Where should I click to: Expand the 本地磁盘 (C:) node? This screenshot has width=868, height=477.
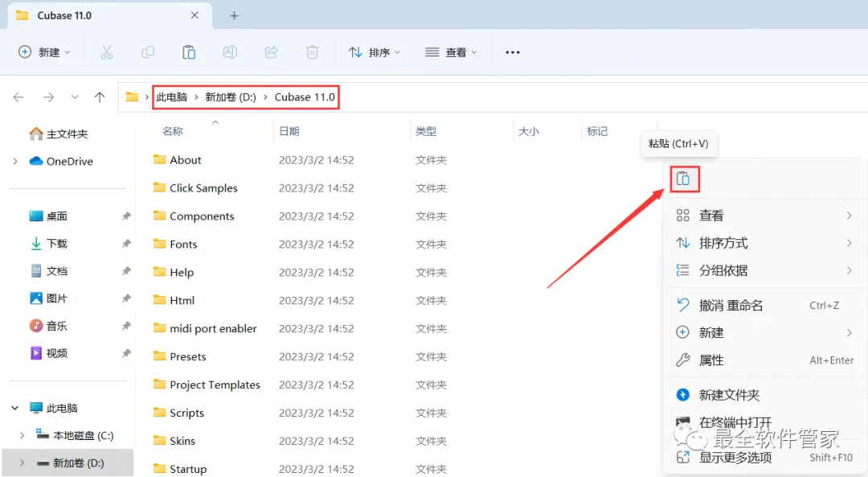[23, 435]
